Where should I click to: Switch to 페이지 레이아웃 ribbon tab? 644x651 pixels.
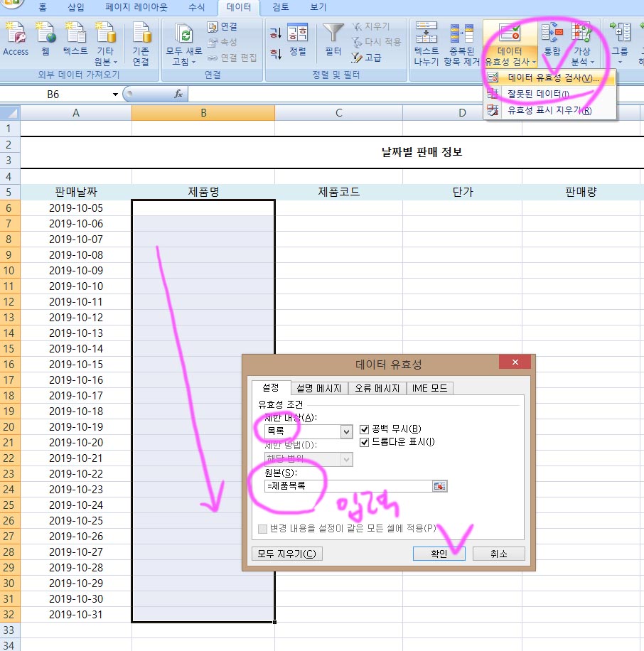click(136, 7)
